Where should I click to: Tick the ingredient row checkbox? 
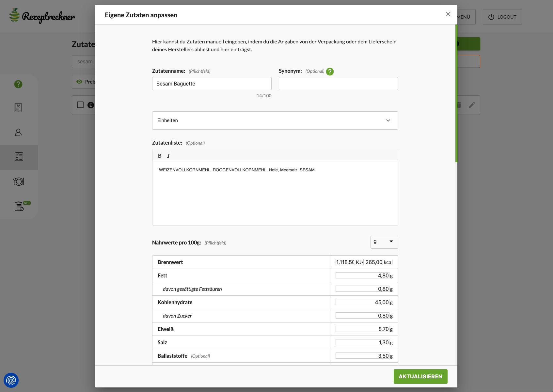point(80,105)
